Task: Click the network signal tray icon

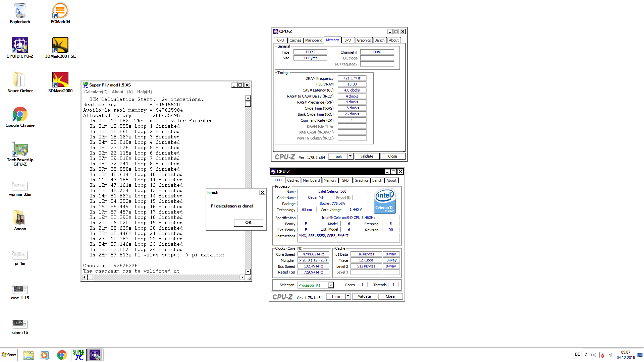Action: point(609,355)
